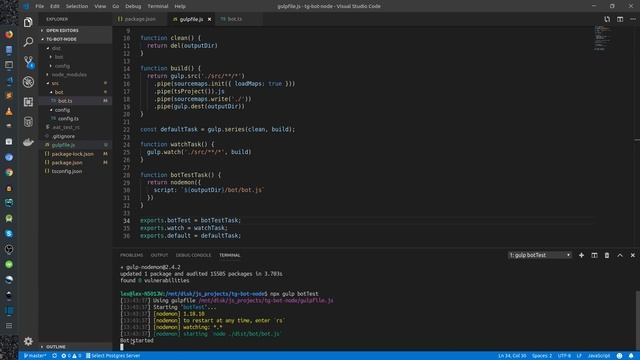Screen dimensions: 640x360
Task: Switch to the package.json editor tab
Action: (140, 19)
